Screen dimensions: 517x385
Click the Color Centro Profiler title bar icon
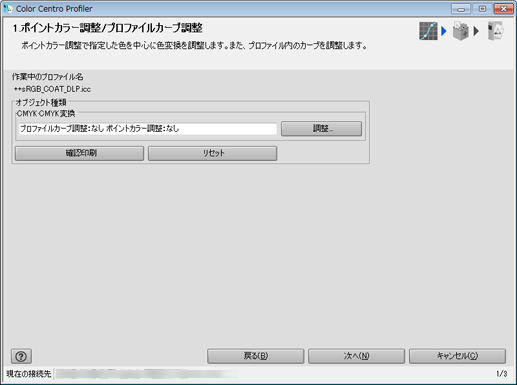(x=8, y=8)
